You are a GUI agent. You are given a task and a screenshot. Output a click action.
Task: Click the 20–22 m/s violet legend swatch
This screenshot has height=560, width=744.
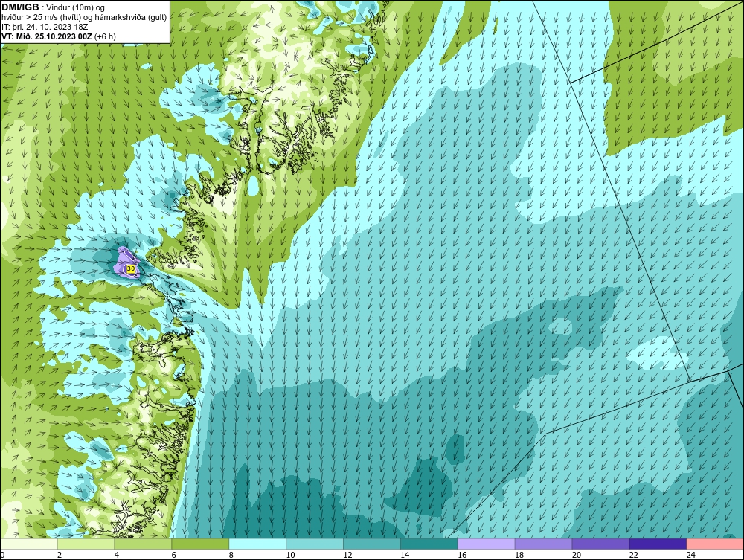click(600, 544)
